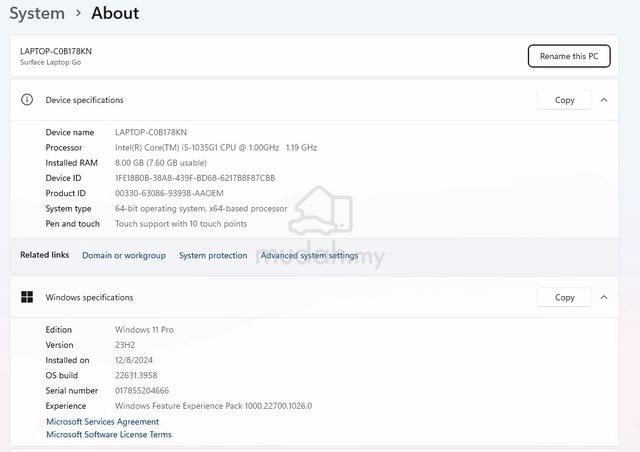640x452 pixels.
Task: Open the Domain or workgroup link
Action: coord(124,255)
